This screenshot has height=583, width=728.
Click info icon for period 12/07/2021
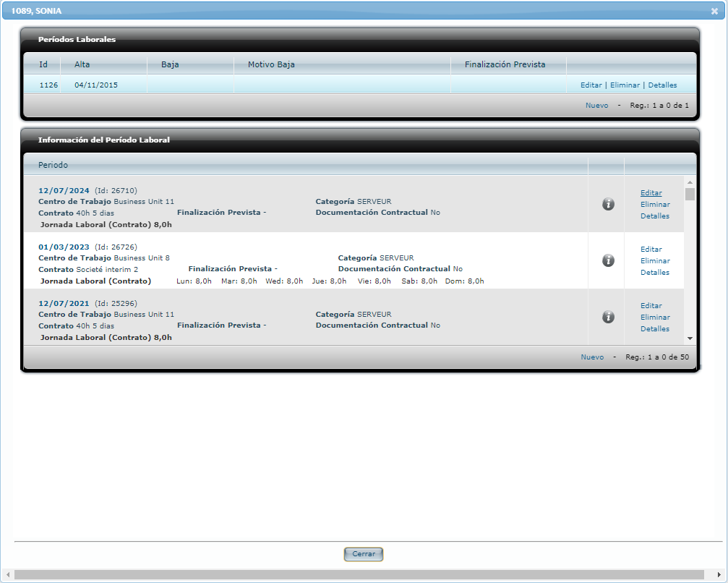click(608, 317)
